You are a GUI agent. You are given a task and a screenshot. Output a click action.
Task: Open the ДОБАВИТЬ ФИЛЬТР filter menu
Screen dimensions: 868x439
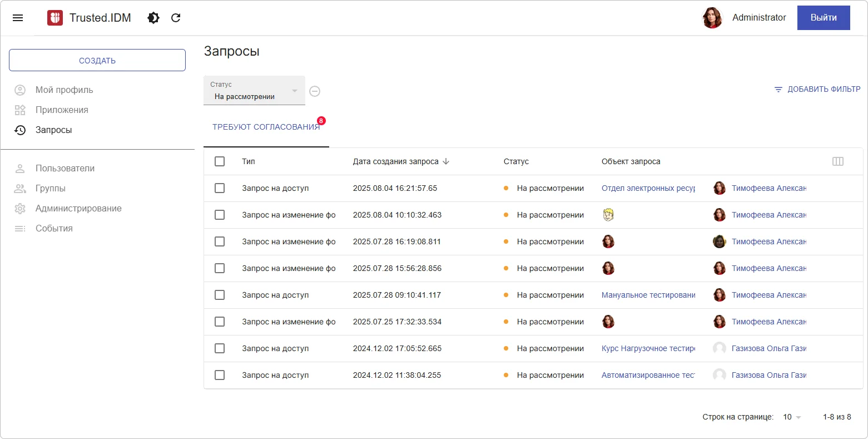817,89
